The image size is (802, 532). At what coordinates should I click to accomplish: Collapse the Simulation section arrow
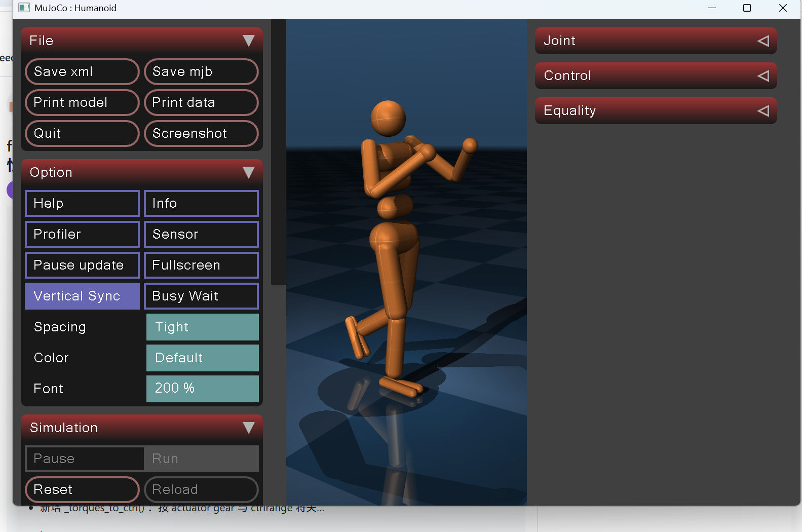click(x=248, y=428)
